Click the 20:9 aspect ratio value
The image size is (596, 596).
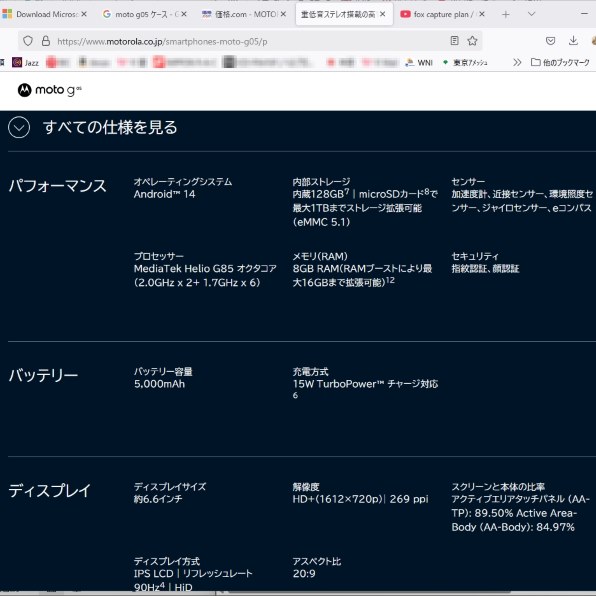(x=304, y=574)
